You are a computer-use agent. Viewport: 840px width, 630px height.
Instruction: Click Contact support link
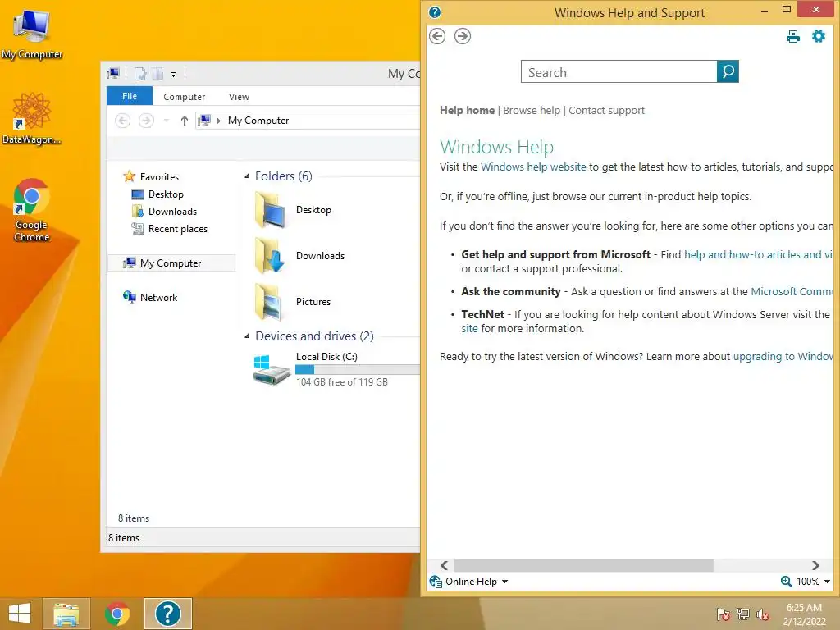tap(606, 111)
